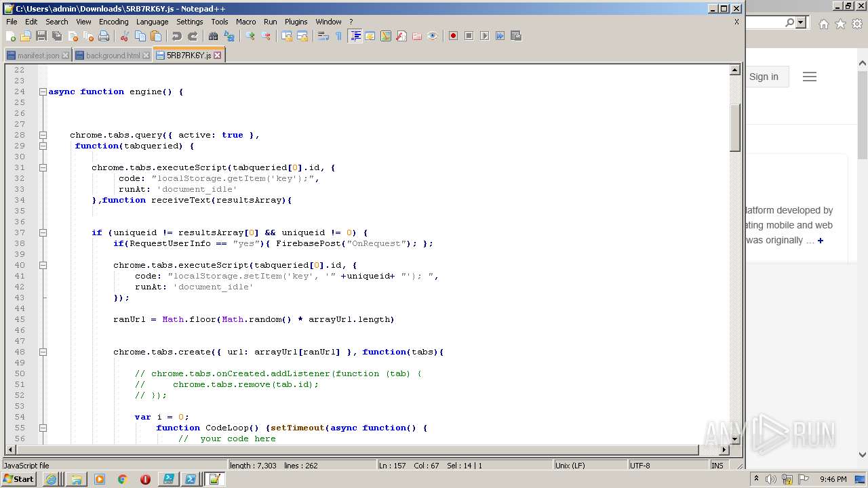
Task: Collapse executeScript fold at line 31
Action: tap(43, 167)
